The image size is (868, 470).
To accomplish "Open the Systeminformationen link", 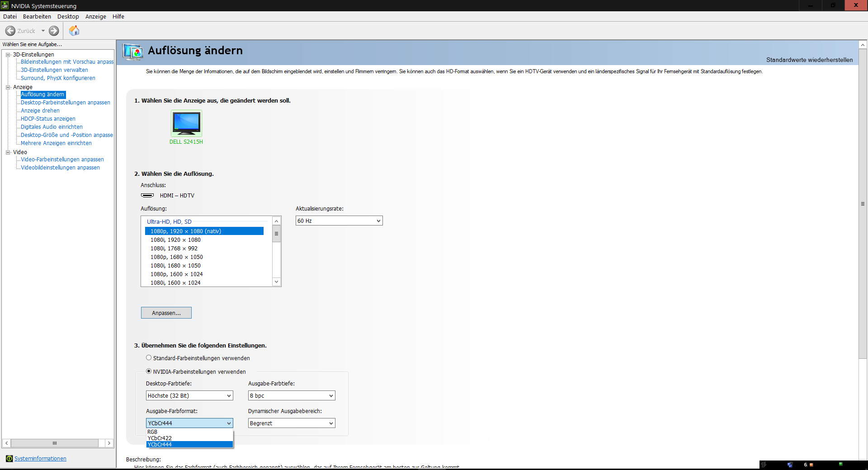I will (40, 459).
